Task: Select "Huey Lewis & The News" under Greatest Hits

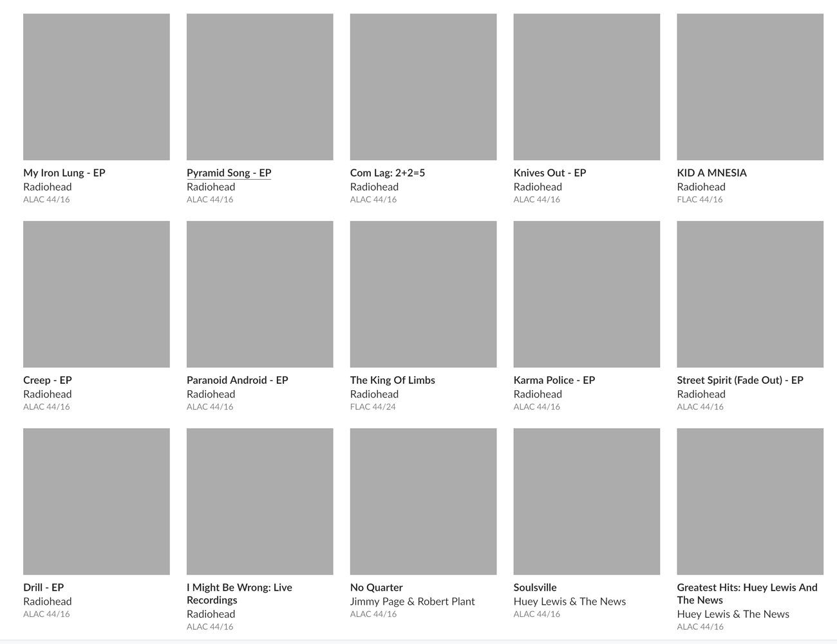Action: coord(733,614)
